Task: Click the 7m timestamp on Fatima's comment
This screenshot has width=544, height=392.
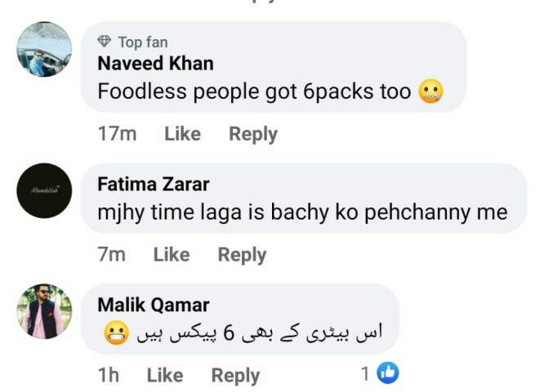Action: click(x=112, y=255)
